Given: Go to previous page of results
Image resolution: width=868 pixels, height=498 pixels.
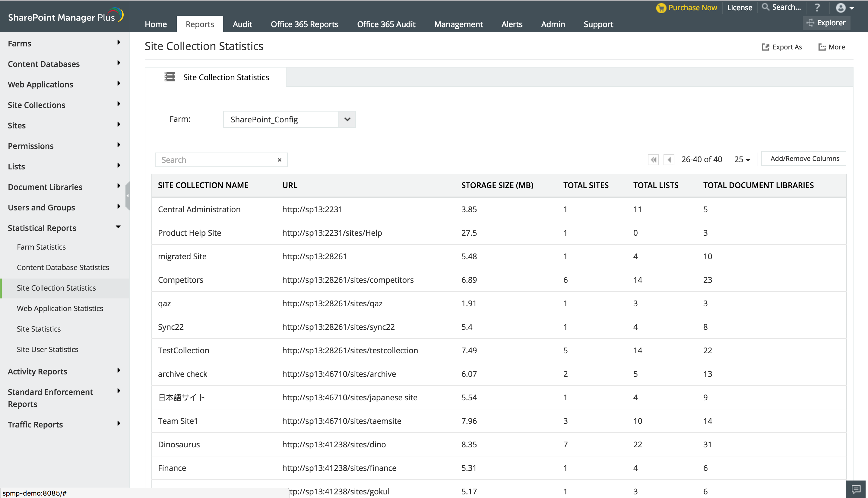Looking at the screenshot, I should point(669,160).
